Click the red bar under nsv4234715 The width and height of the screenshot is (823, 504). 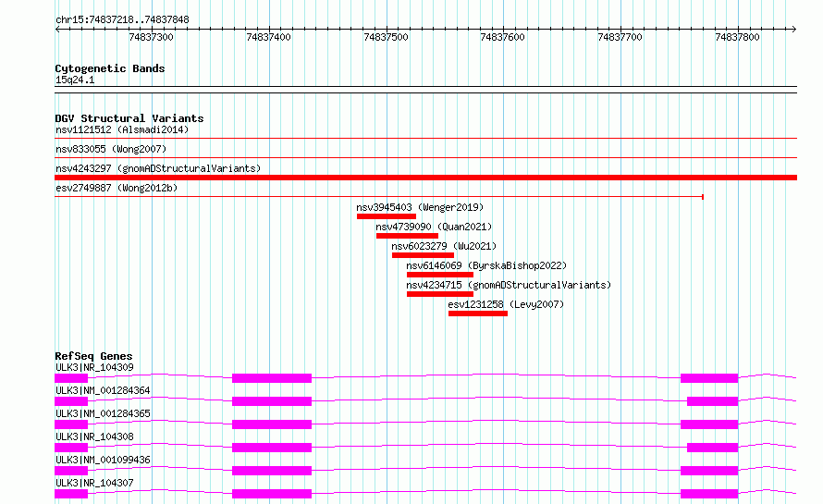pyautogui.click(x=440, y=294)
